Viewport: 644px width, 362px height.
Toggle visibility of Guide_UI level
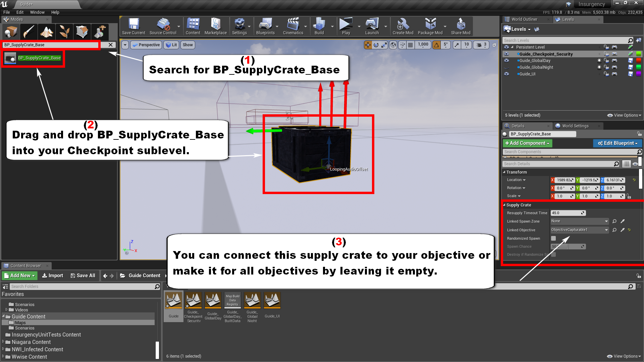pyautogui.click(x=506, y=74)
